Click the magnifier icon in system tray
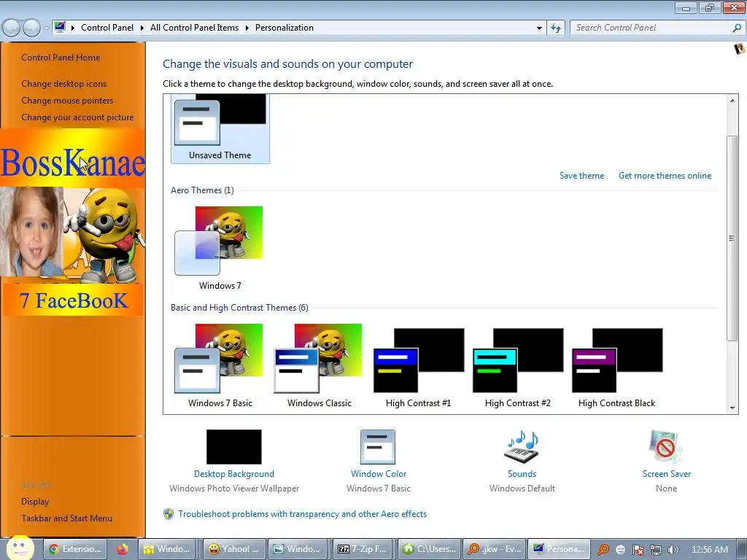 [x=603, y=550]
